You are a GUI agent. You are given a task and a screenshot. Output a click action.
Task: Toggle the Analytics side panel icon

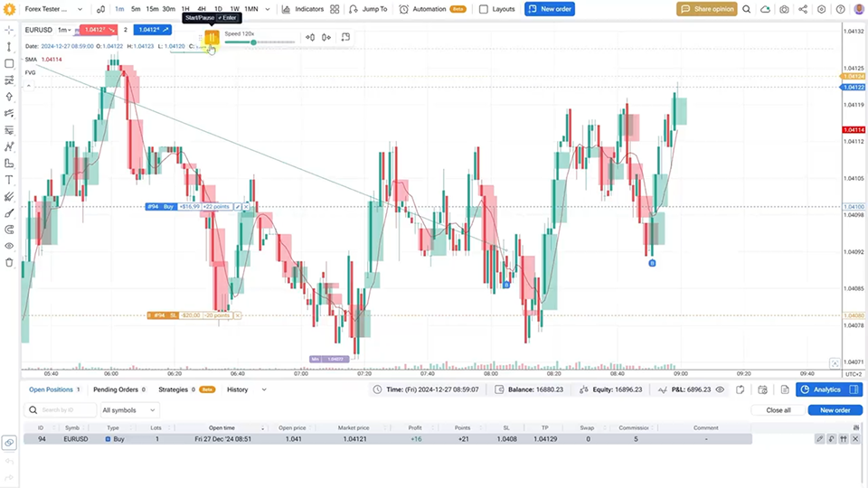[x=854, y=389]
